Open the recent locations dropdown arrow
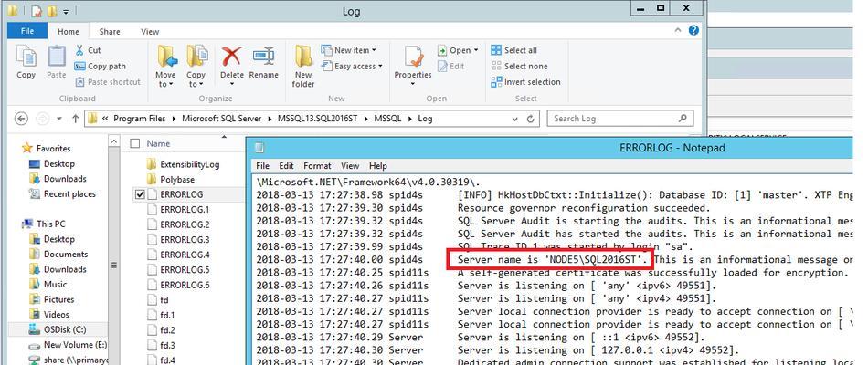This screenshot has height=365, width=868. pos(59,119)
